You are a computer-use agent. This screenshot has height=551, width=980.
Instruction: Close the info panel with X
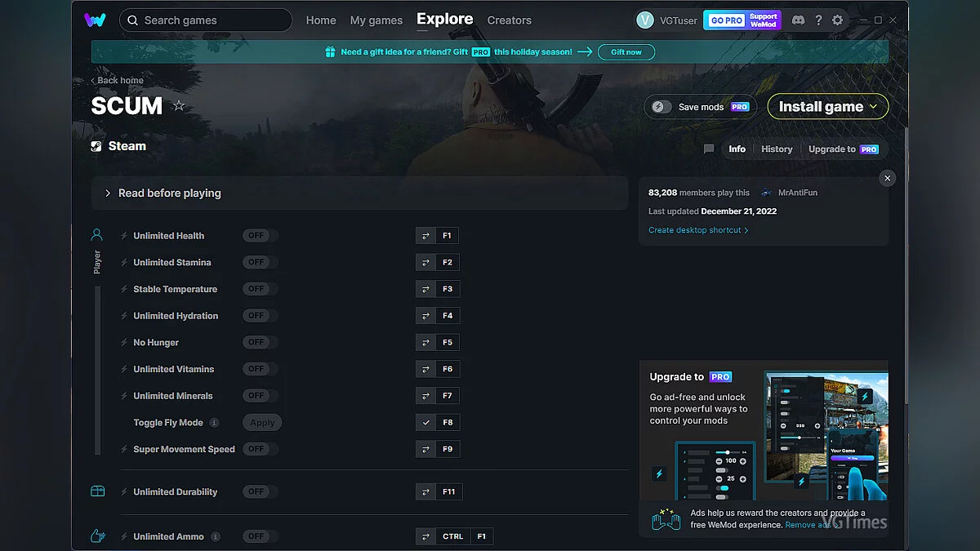888,178
